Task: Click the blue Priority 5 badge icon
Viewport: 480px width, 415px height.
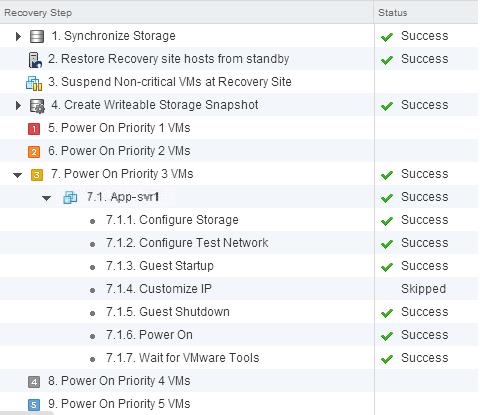Action: (34, 405)
